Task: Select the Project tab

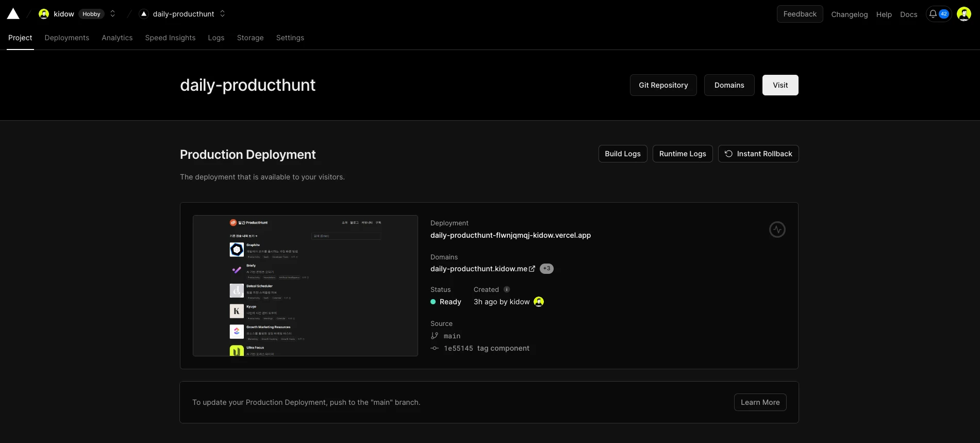Action: pos(20,38)
